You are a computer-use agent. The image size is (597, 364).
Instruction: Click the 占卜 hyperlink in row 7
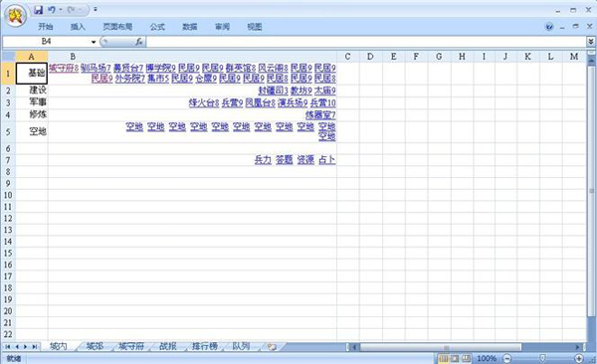[326, 159]
